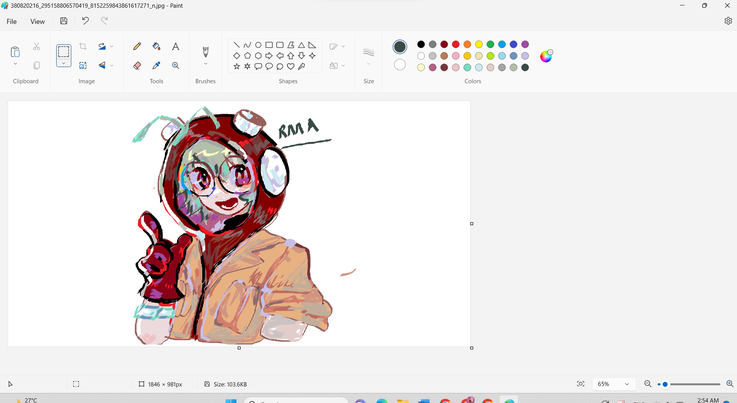Select the Magnifier tool
Screen dimensions: 737x403
(x=175, y=65)
